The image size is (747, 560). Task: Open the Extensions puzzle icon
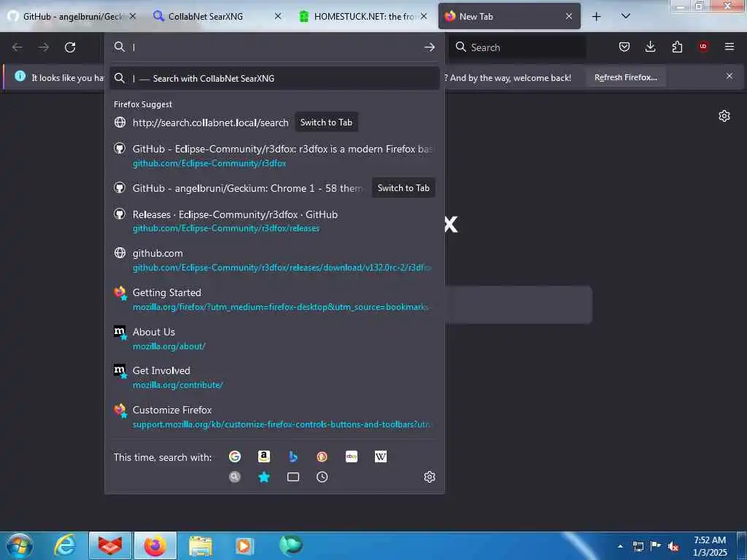(677, 47)
